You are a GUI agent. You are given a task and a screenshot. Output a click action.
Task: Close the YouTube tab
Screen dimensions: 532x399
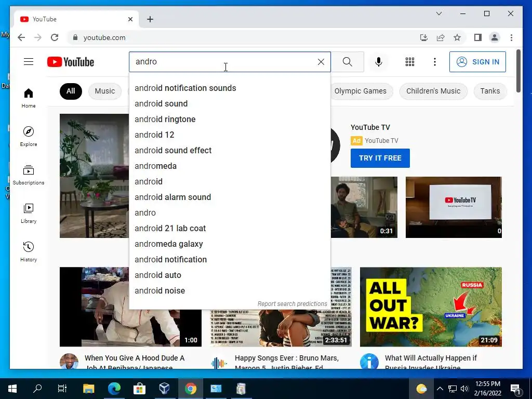coord(130,19)
